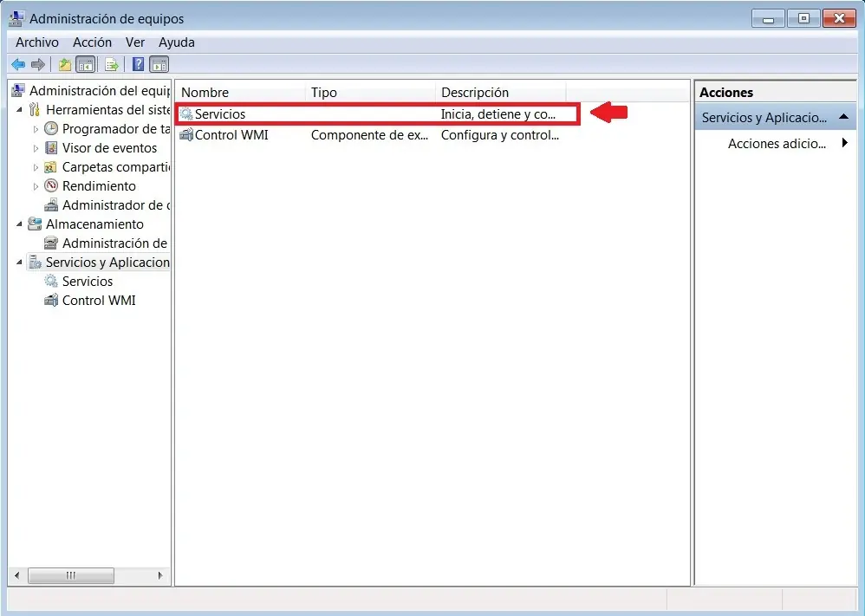
Task: Select Visor de eventos in the tree
Action: pos(109,148)
